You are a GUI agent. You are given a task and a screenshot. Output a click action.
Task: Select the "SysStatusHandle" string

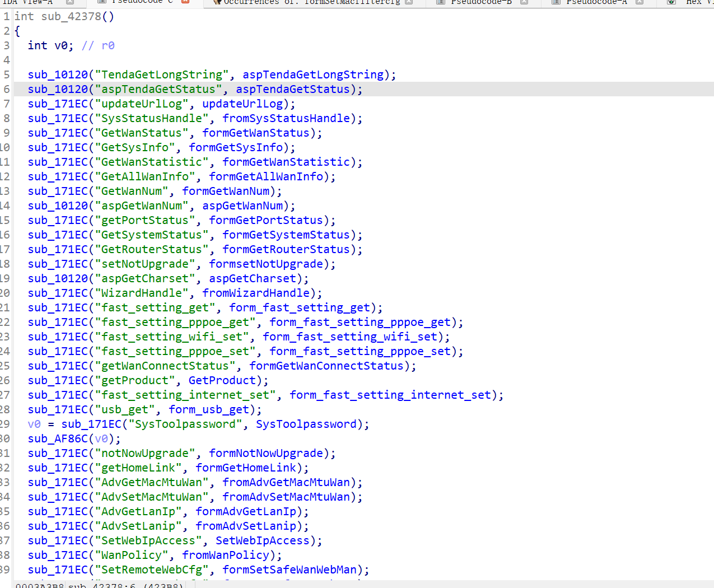click(152, 118)
